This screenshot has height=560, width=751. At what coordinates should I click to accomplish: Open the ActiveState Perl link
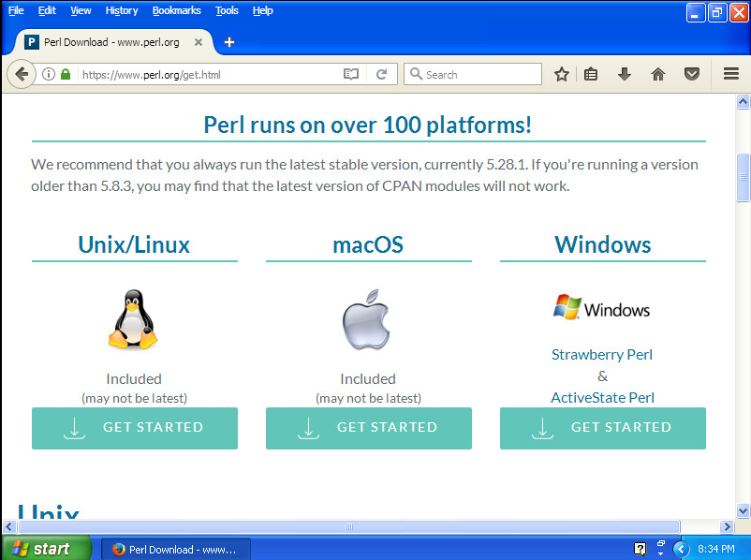pos(602,398)
